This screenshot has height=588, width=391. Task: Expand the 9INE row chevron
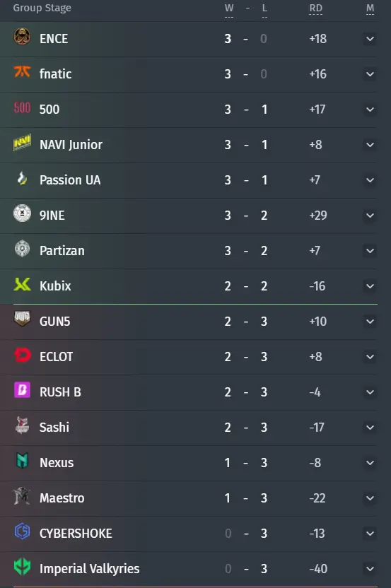point(370,216)
